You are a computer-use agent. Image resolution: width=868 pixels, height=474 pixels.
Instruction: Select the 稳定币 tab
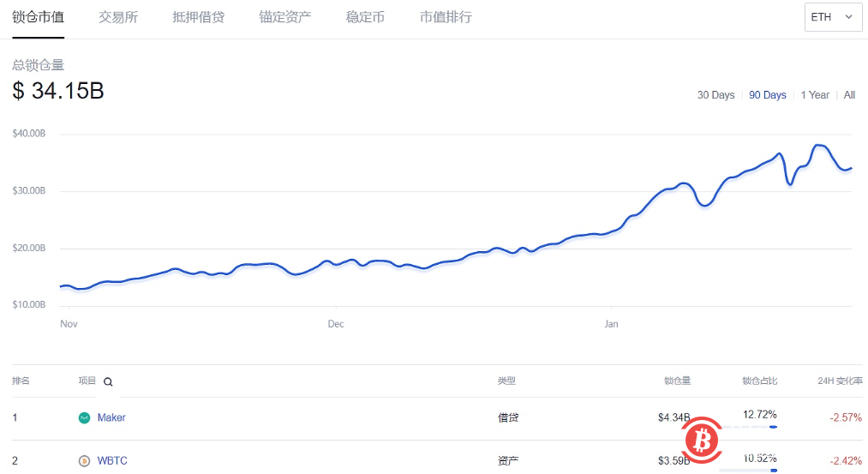365,17
